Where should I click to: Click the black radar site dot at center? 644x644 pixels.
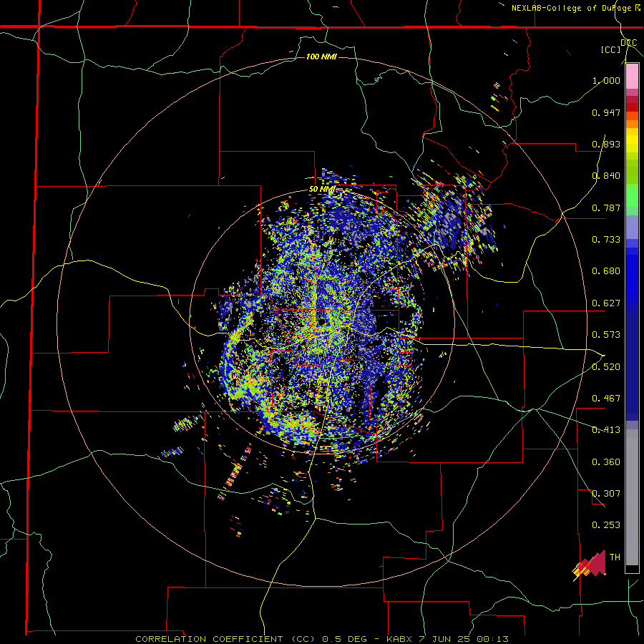coord(321,321)
